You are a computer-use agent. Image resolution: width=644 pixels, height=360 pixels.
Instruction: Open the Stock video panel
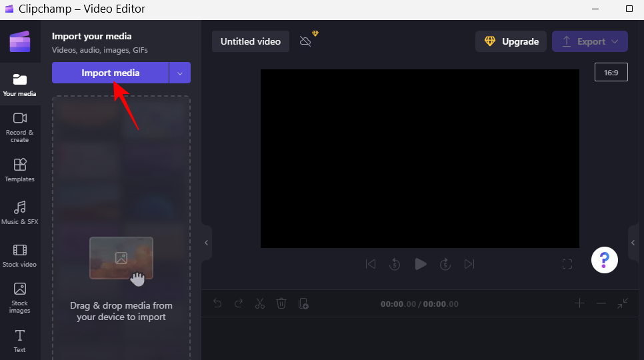pyautogui.click(x=20, y=255)
